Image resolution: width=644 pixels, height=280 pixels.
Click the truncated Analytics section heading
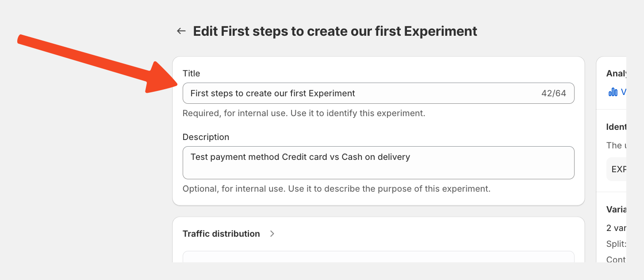click(x=616, y=73)
